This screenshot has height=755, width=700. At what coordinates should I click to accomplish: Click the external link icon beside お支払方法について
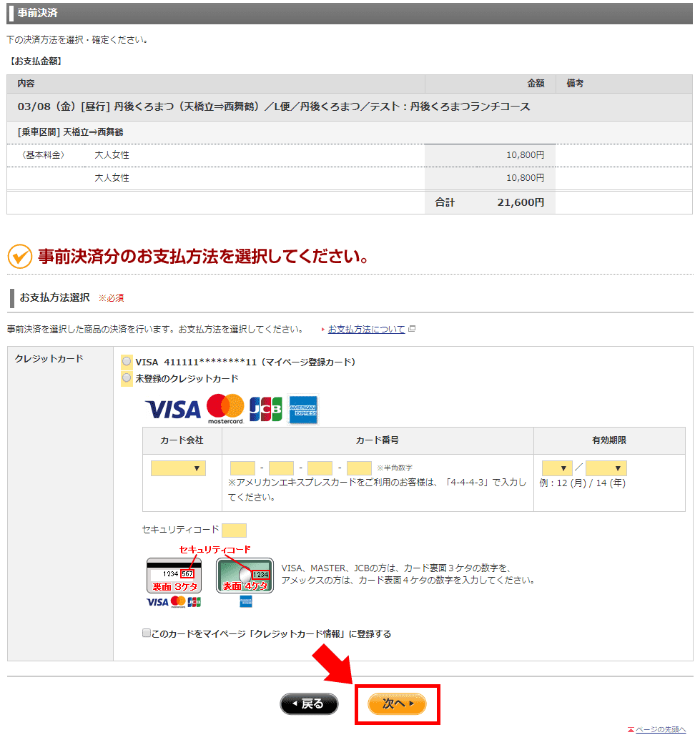[x=412, y=330]
